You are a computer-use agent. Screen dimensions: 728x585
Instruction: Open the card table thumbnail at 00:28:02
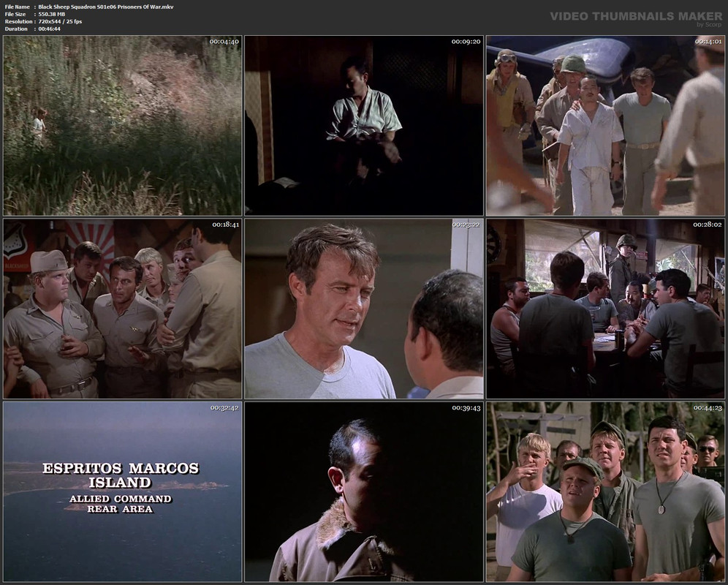[606, 309]
